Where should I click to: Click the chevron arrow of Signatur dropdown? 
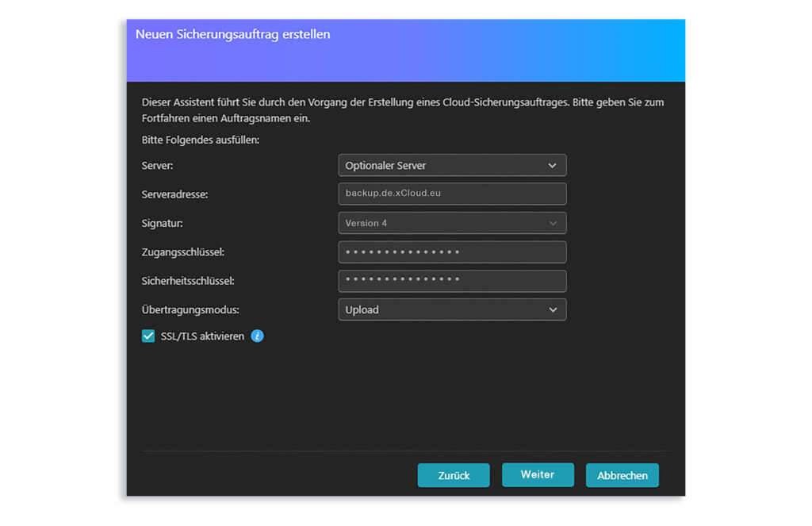553,223
